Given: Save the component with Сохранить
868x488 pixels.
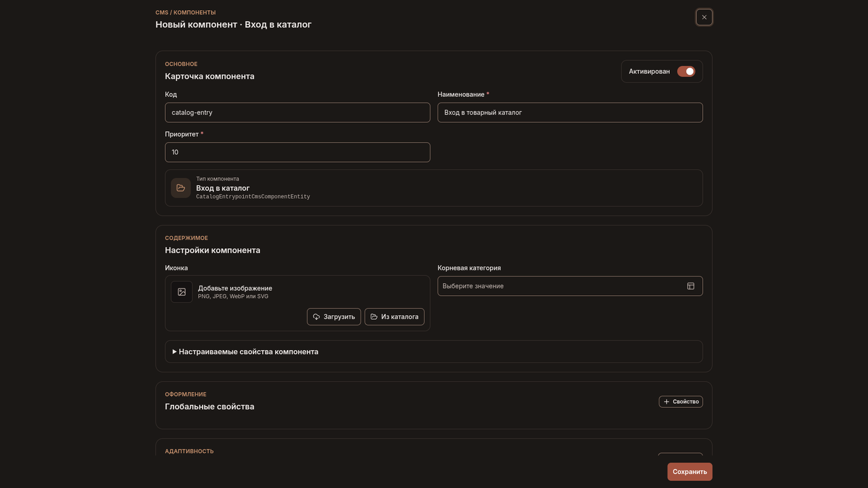Looking at the screenshot, I should tap(690, 472).
